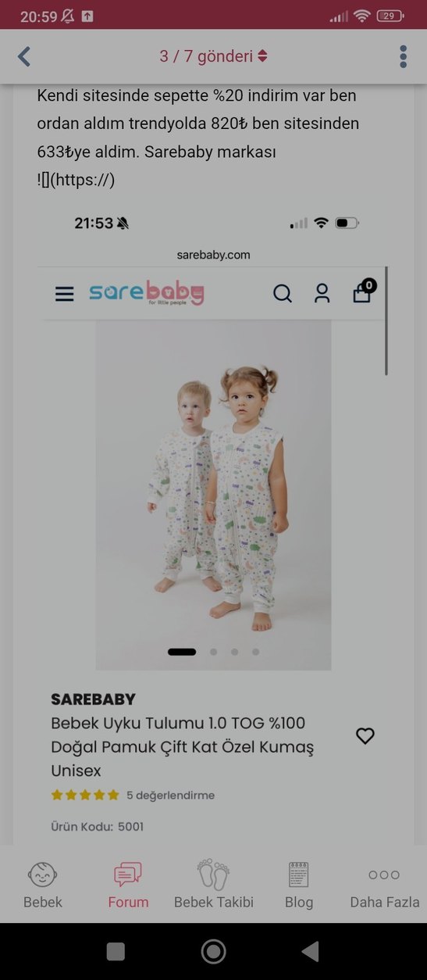Tap the Sarebaby logo

pos(147,293)
